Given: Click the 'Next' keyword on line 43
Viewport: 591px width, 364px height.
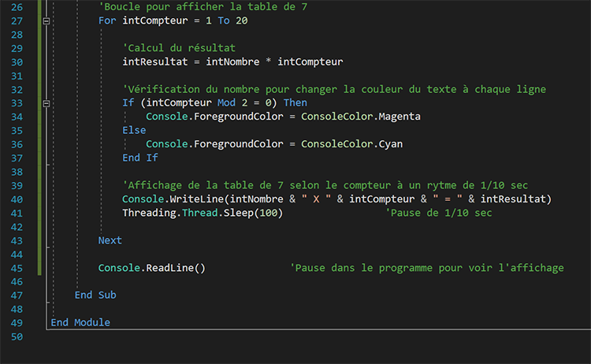Looking at the screenshot, I should click(110, 240).
